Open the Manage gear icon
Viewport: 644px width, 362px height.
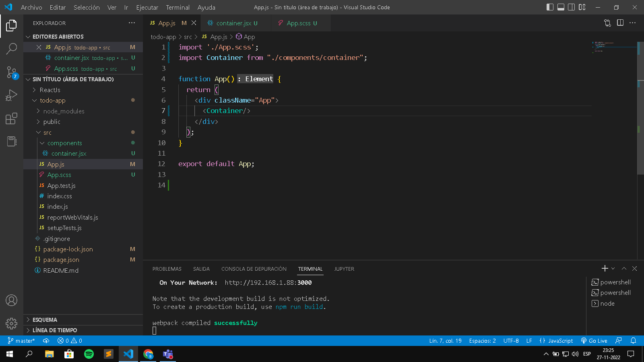click(11, 323)
